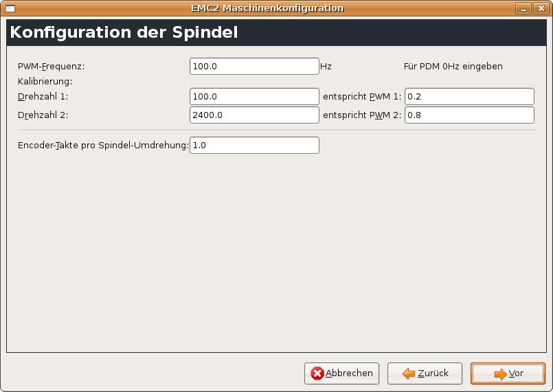553x392 pixels.
Task: Open the window menu icon in title bar
Action: [10, 8]
